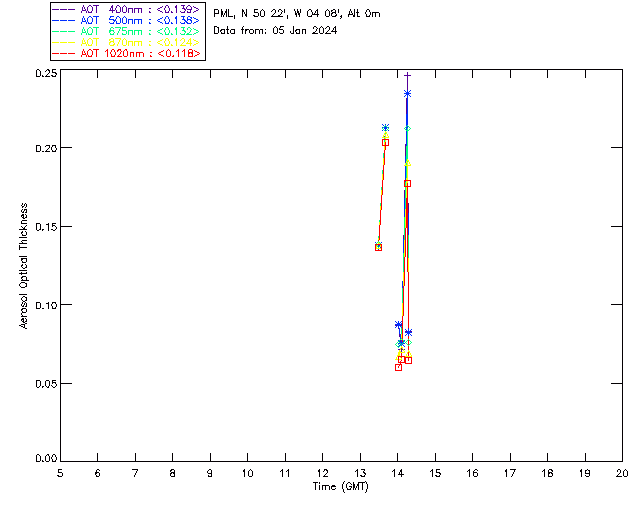Click the 0.15 y-axis tick label
Screen dimensions: 640x512
click(x=46, y=226)
